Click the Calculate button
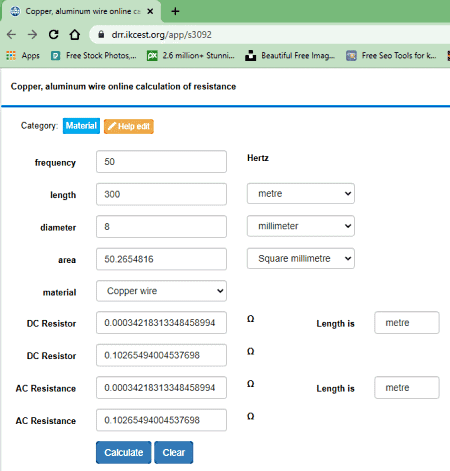 point(124,452)
